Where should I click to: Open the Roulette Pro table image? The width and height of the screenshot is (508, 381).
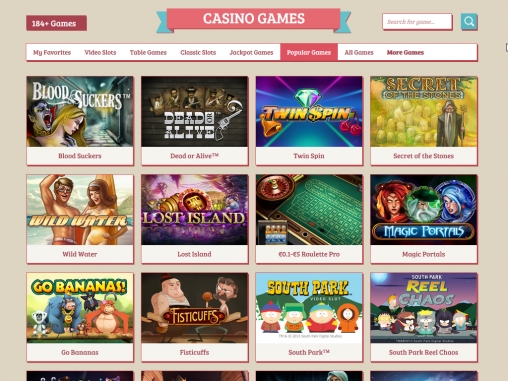[309, 210]
